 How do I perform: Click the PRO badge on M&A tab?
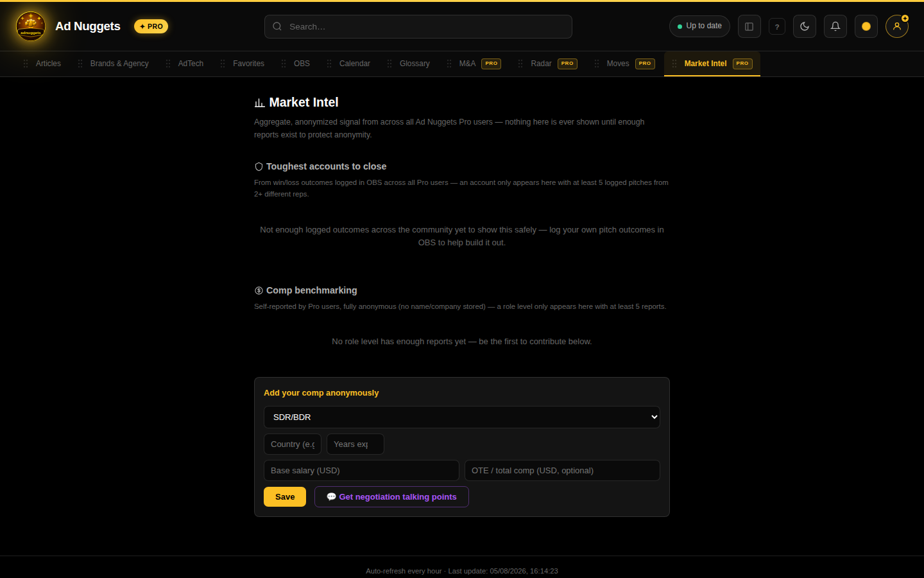click(x=492, y=64)
